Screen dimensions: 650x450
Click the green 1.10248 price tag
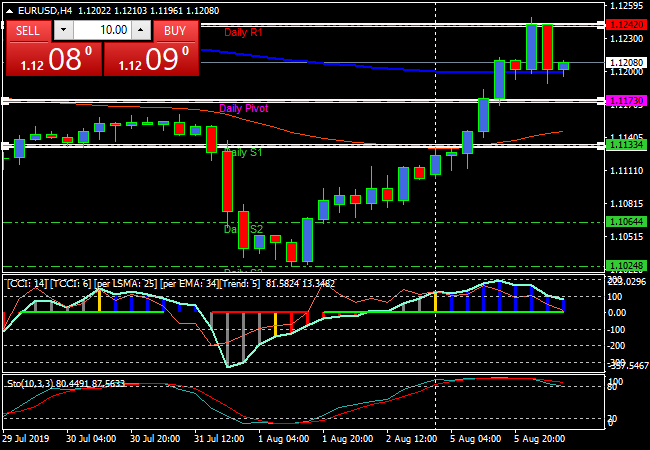pos(625,265)
